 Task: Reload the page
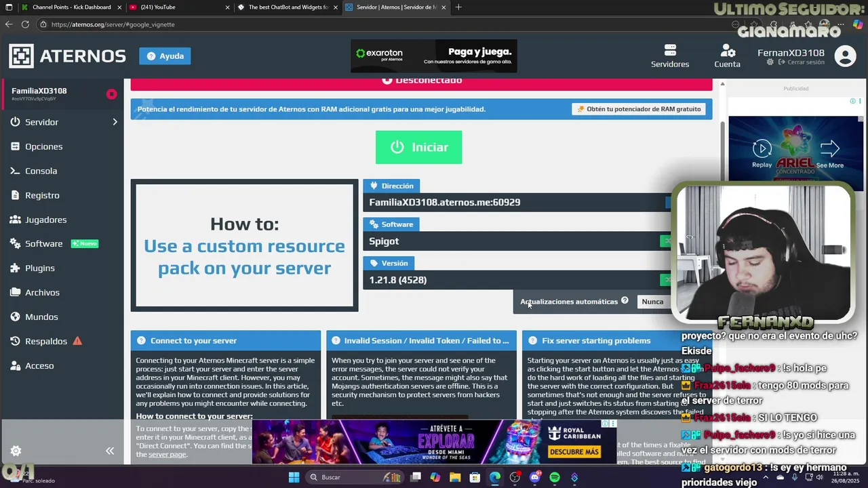(x=25, y=24)
